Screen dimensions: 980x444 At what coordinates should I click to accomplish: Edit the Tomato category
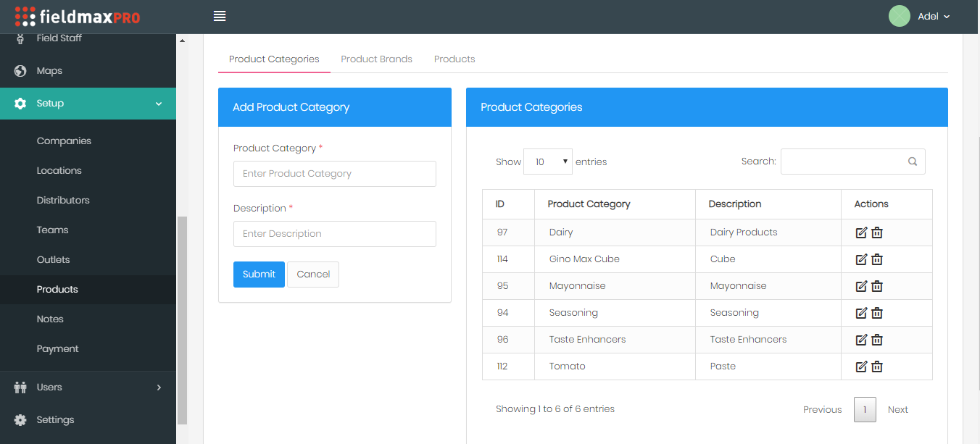(861, 366)
